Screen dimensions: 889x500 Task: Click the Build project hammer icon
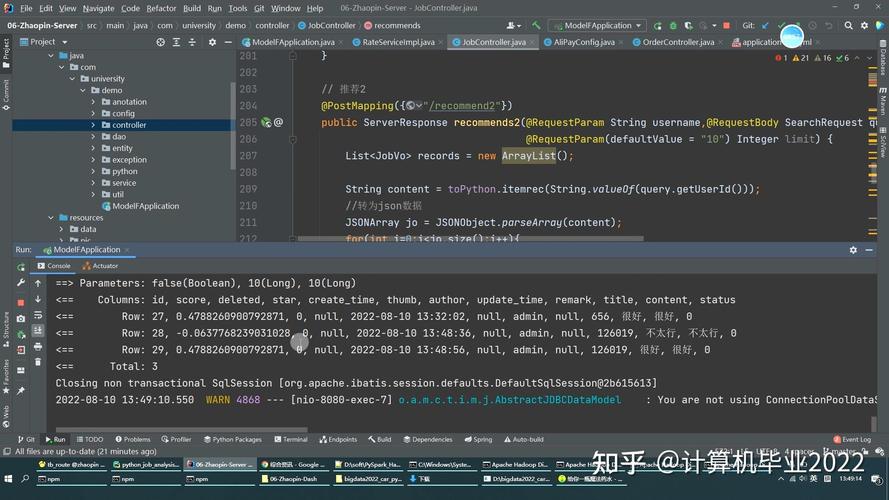[x=537, y=25]
